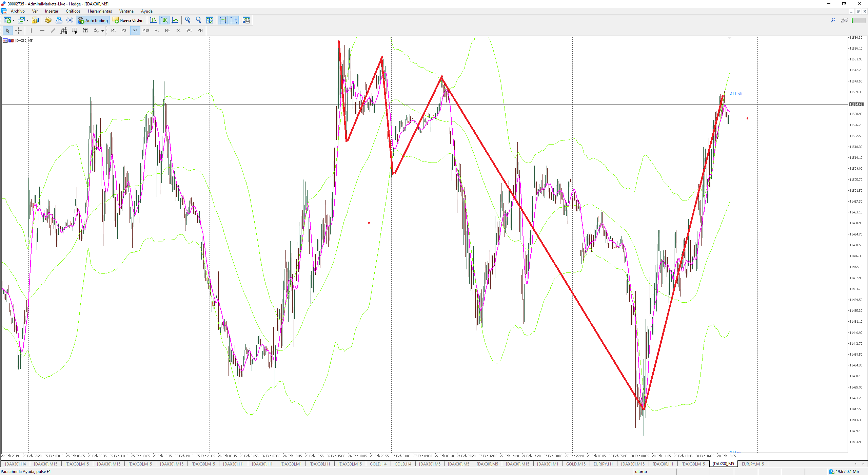Screen dimensions: 868x475
Task: Toggle chart shift from right border
Action: [x=234, y=20]
